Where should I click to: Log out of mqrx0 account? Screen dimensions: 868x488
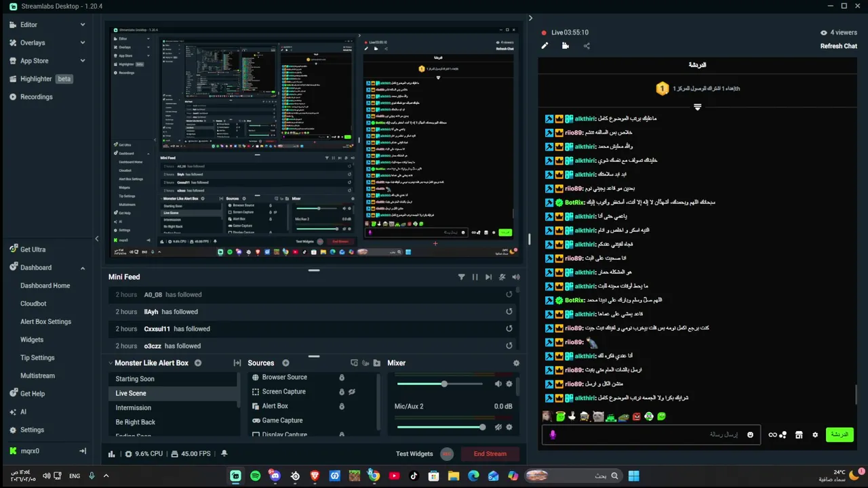[x=83, y=451]
